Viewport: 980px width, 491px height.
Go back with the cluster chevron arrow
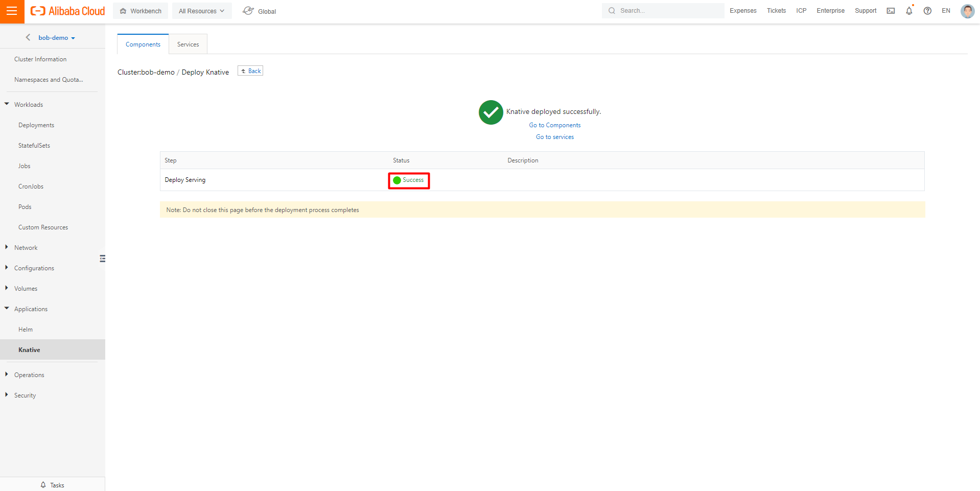click(x=28, y=37)
